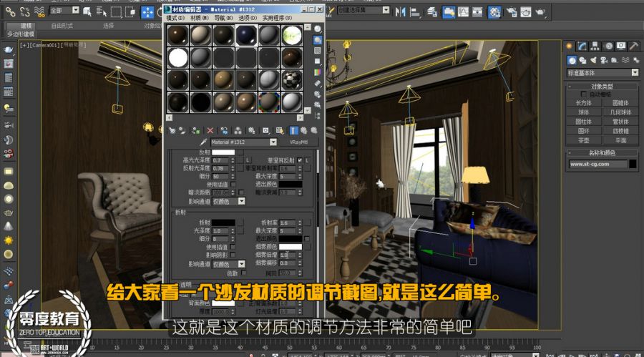Open Create tab in command panel
The height and width of the screenshot is (357, 644).
[x=570, y=46]
